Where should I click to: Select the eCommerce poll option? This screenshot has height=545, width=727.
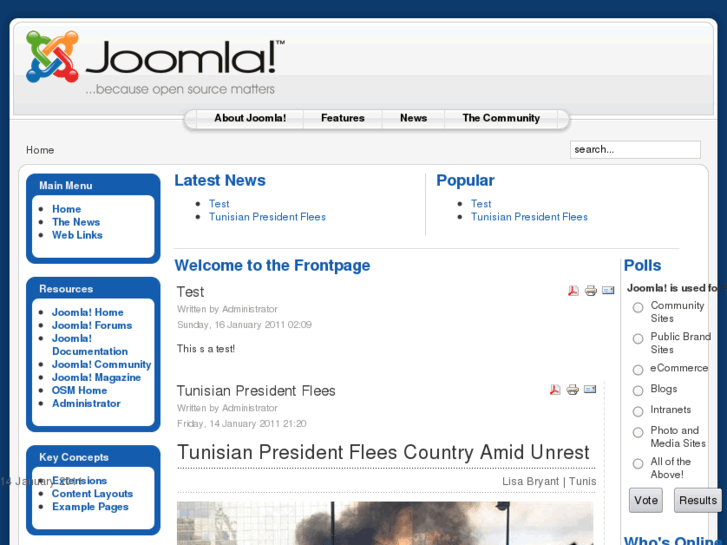[638, 370]
